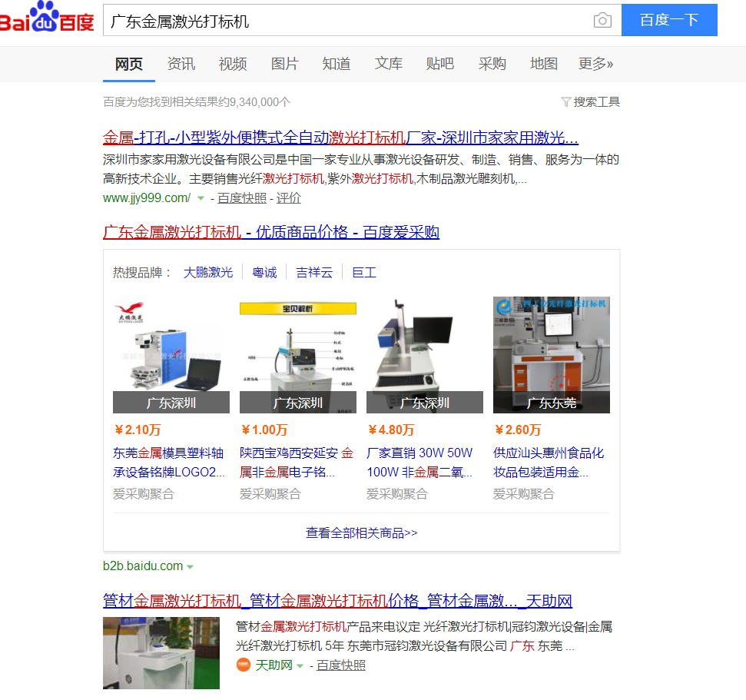
Task: Click the search tools filter icon
Action: (x=565, y=102)
